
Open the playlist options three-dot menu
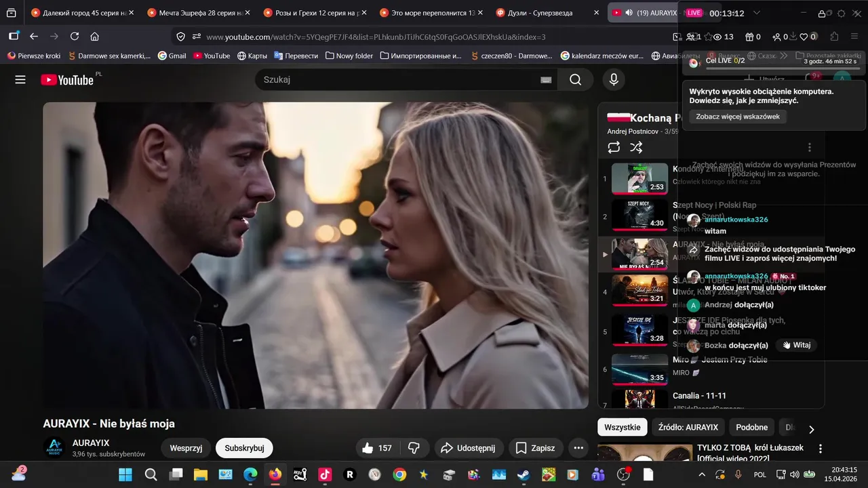point(809,147)
